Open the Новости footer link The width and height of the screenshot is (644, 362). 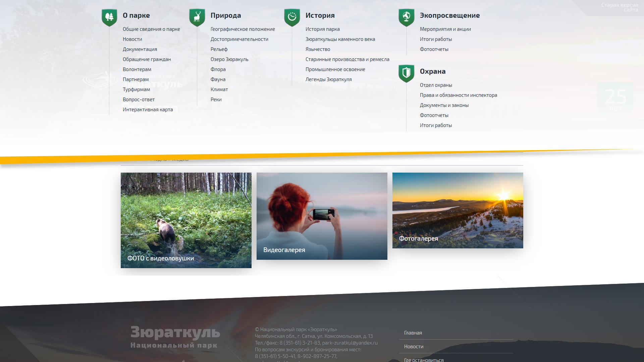coord(414,347)
